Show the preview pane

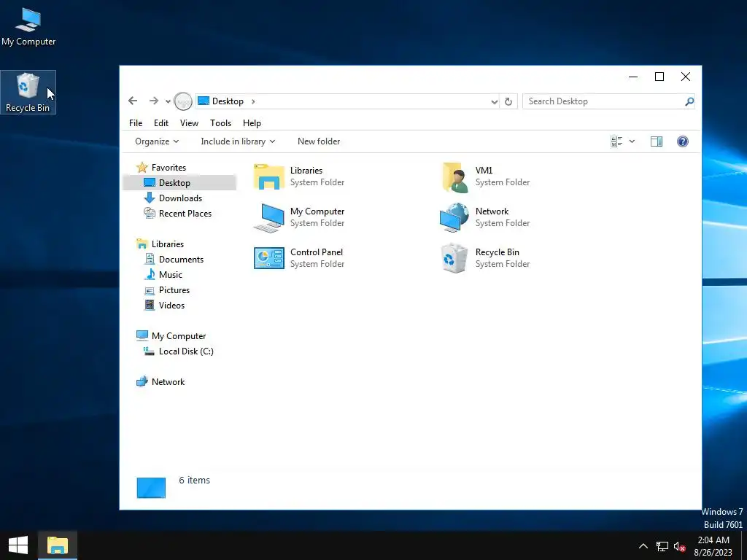657,141
